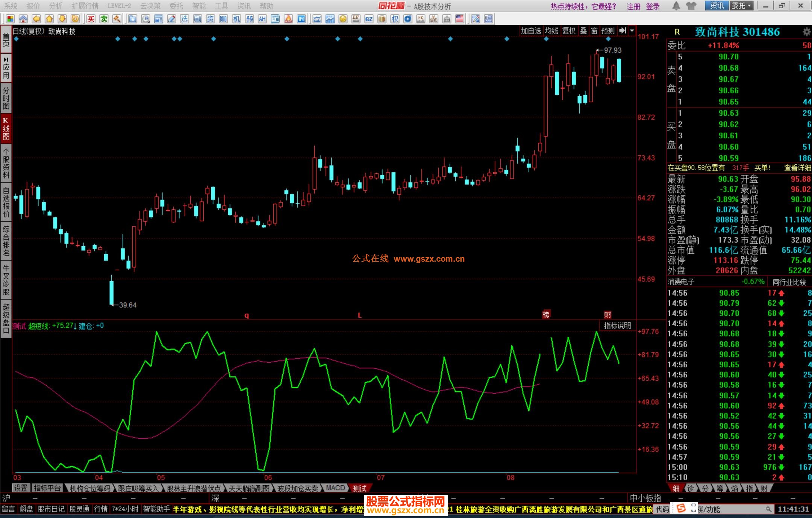Click the green 卖 (sell) toolbar icon
This screenshot has width=812, height=518.
click(104, 19)
